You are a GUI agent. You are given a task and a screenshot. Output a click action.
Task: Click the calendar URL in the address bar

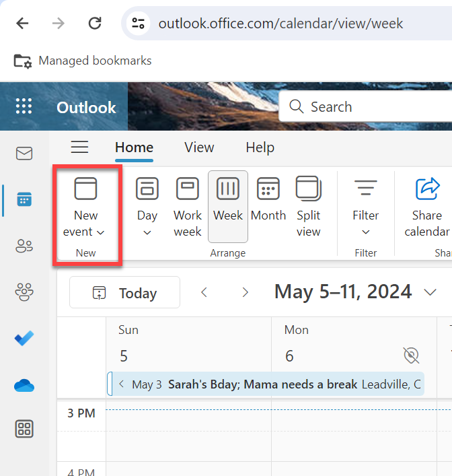(280, 24)
